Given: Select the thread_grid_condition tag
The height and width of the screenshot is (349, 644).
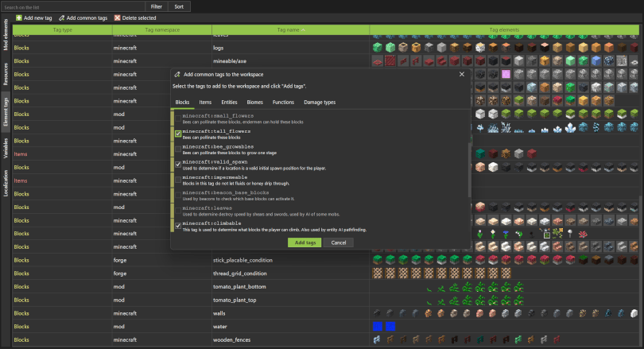Looking at the screenshot, I should pyautogui.click(x=240, y=273).
